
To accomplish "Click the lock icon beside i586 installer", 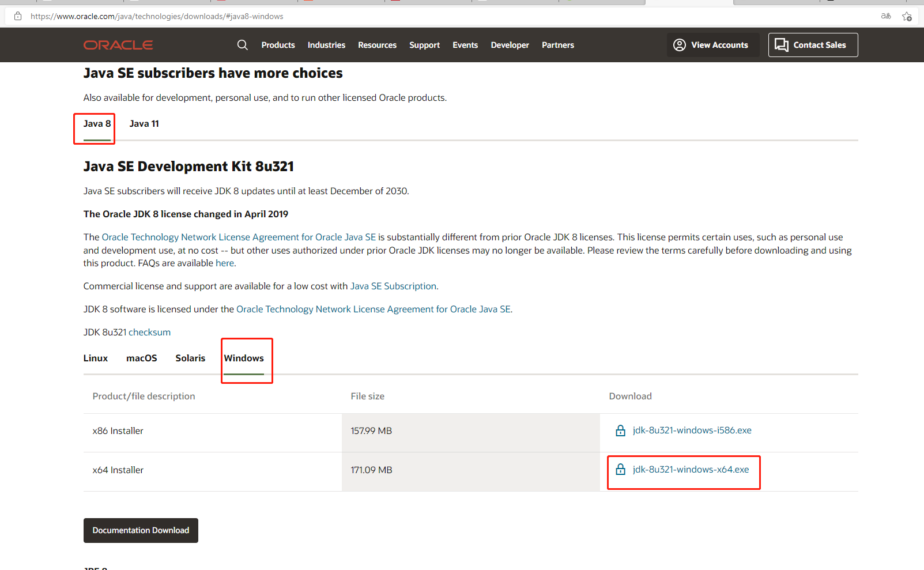I will pos(620,431).
